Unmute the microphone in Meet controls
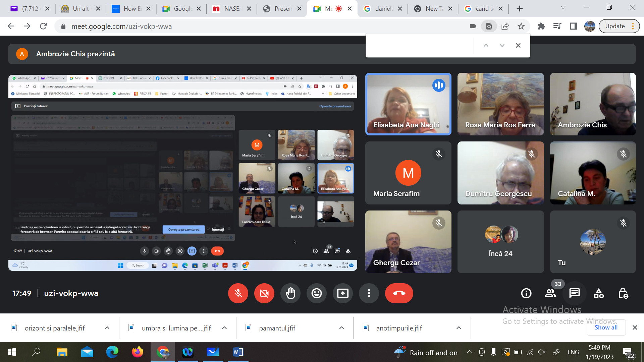644x362 pixels. tap(238, 294)
